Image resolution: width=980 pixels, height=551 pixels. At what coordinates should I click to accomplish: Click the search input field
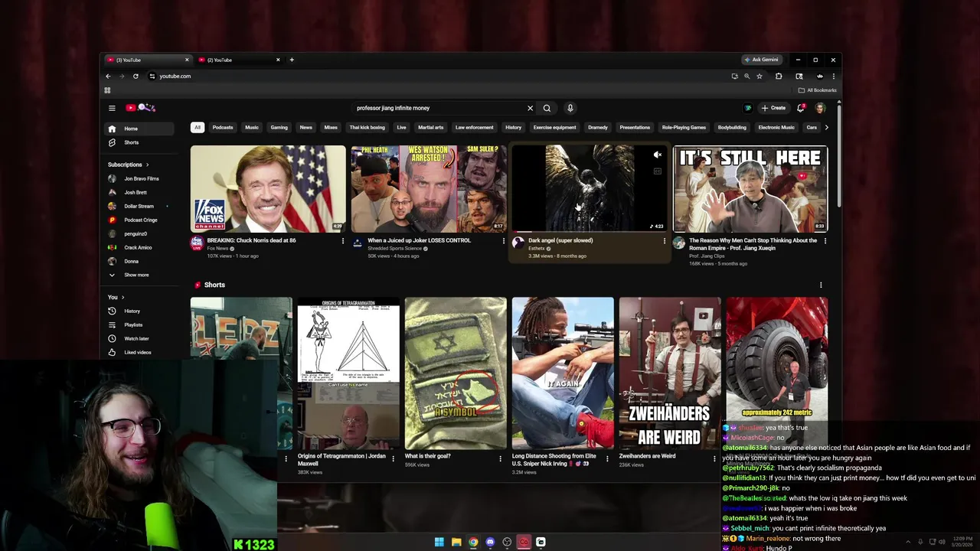(438, 108)
